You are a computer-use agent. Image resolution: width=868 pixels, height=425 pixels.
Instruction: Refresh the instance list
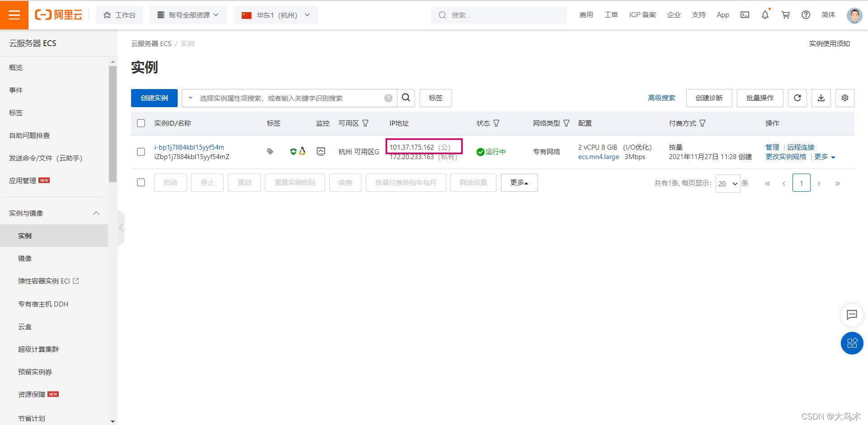coord(797,98)
